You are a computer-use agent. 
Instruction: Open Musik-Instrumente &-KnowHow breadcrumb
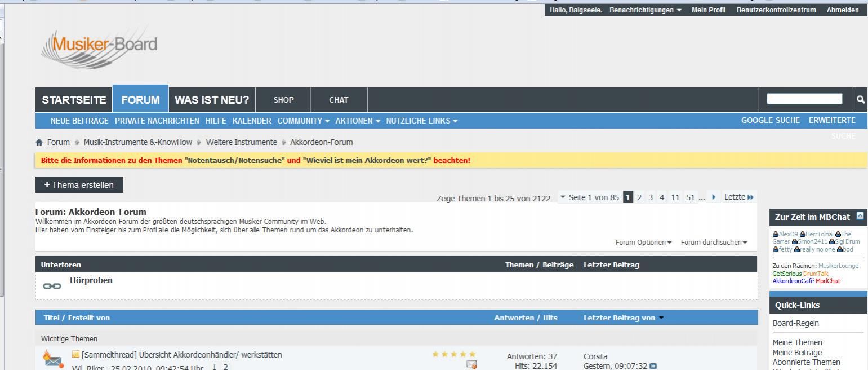(x=138, y=142)
